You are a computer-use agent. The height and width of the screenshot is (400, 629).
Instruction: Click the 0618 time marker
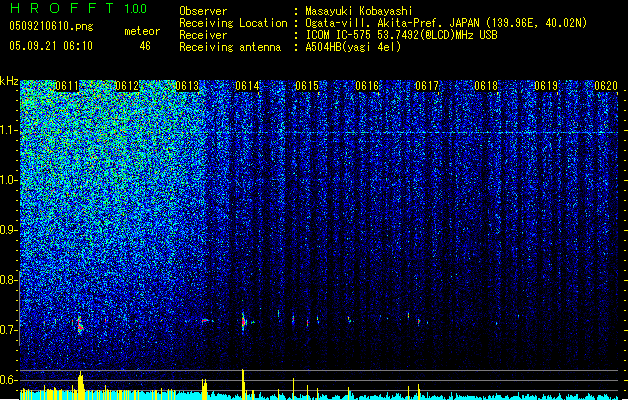[x=486, y=86]
